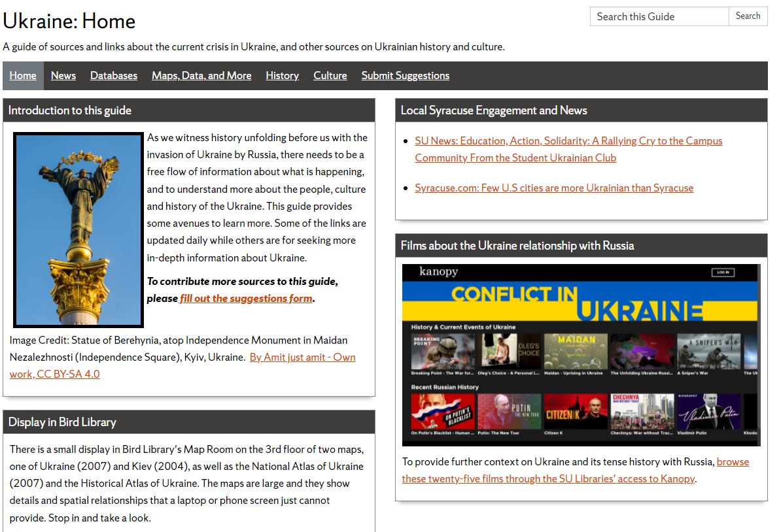The width and height of the screenshot is (779, 532).
Task: Click Films about the Ukraine relationship heading
Action: (x=517, y=246)
